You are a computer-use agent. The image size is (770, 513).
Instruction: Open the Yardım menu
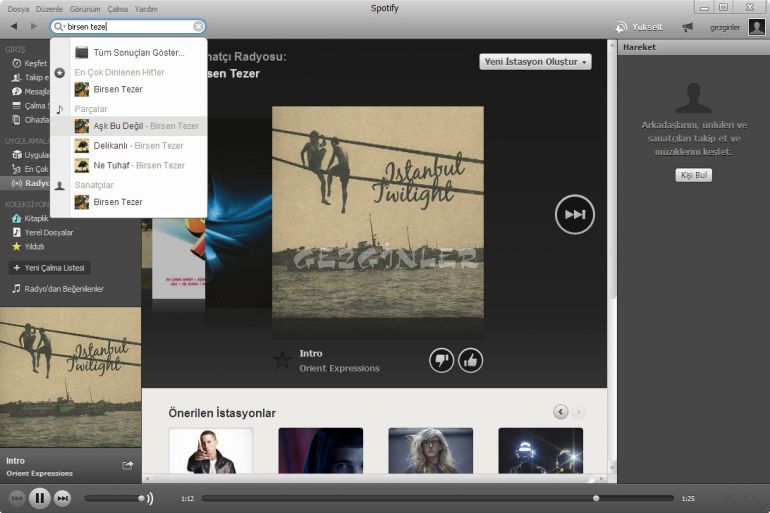[146, 9]
